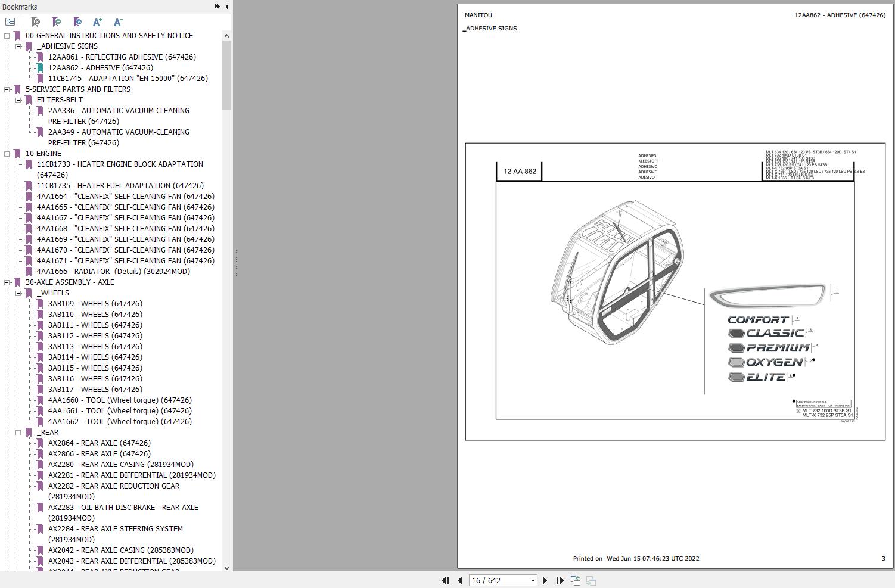This screenshot has width=895, height=588.
Task: Collapse the 30-AXLE ASSEMBLY - AXLE node
Action: [x=7, y=282]
